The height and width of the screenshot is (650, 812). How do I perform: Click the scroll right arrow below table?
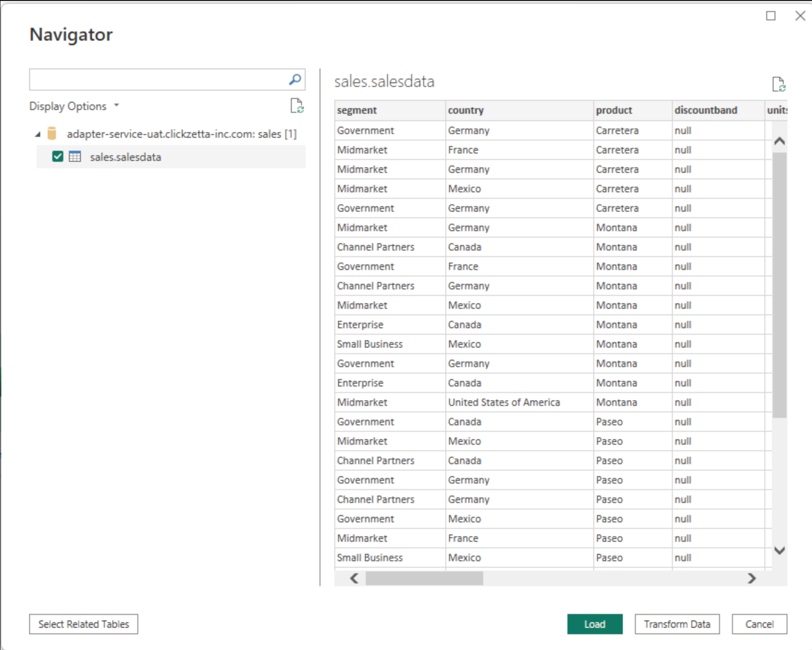752,578
